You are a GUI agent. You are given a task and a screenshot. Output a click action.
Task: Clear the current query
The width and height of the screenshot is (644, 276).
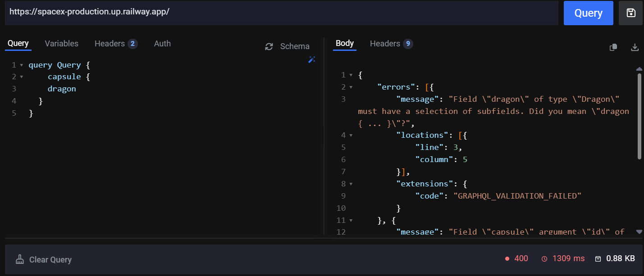pos(44,259)
